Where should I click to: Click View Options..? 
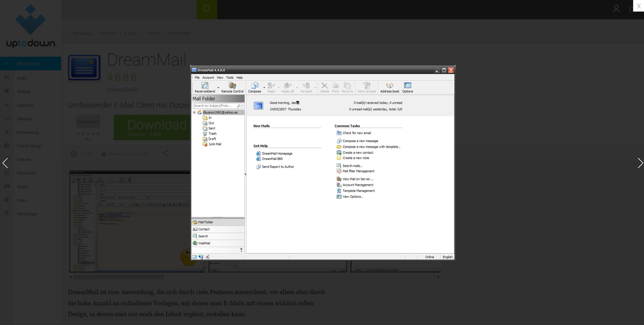click(x=350, y=197)
